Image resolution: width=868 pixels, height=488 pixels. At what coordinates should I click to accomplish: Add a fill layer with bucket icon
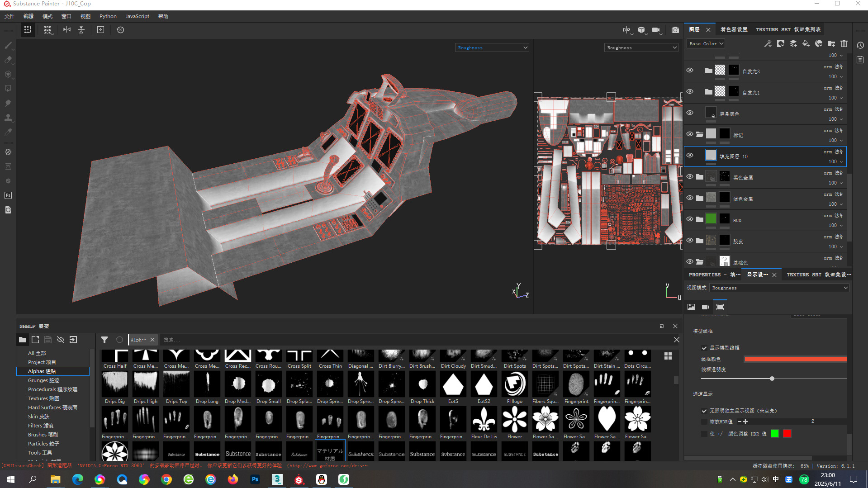[806, 44]
